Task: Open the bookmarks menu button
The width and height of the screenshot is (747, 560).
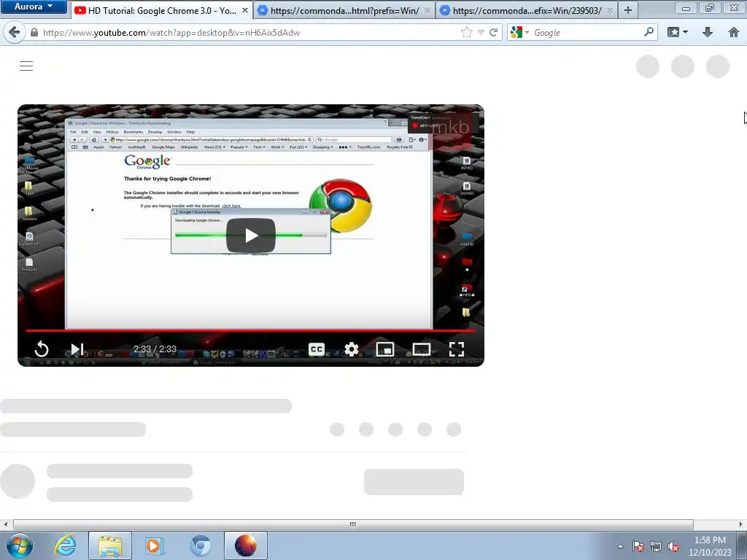Action: (x=678, y=32)
